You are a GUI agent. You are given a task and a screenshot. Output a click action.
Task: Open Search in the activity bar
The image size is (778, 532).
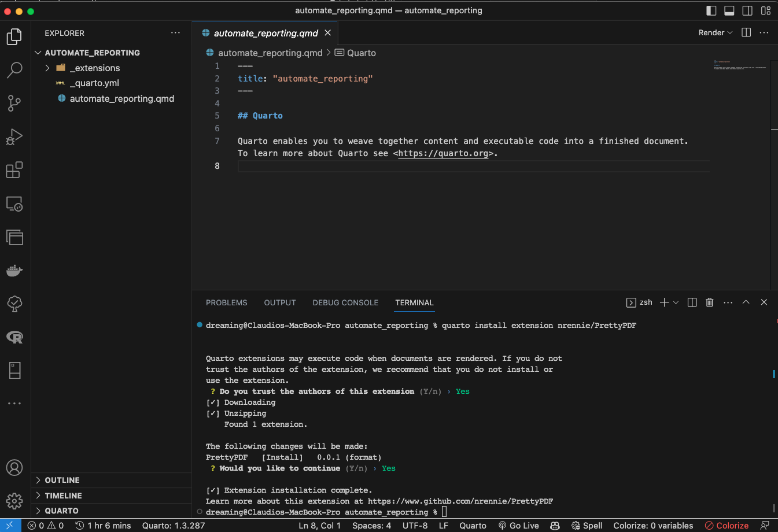[x=14, y=70]
